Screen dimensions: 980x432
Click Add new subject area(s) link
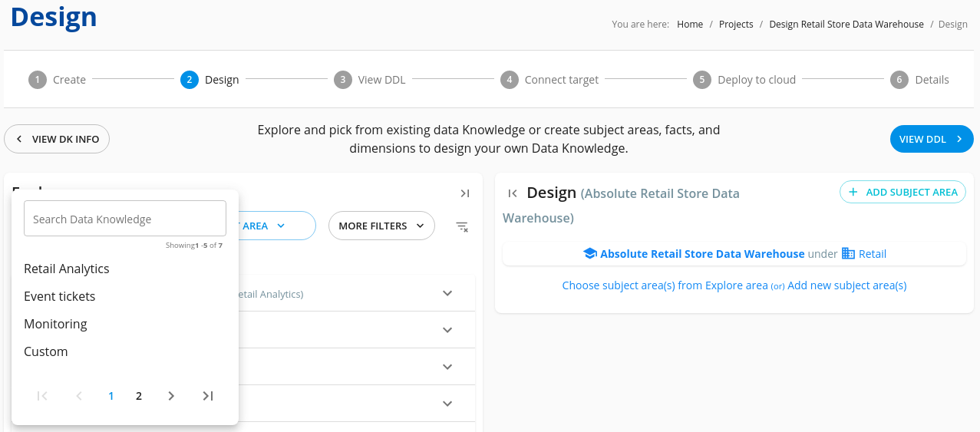click(847, 285)
